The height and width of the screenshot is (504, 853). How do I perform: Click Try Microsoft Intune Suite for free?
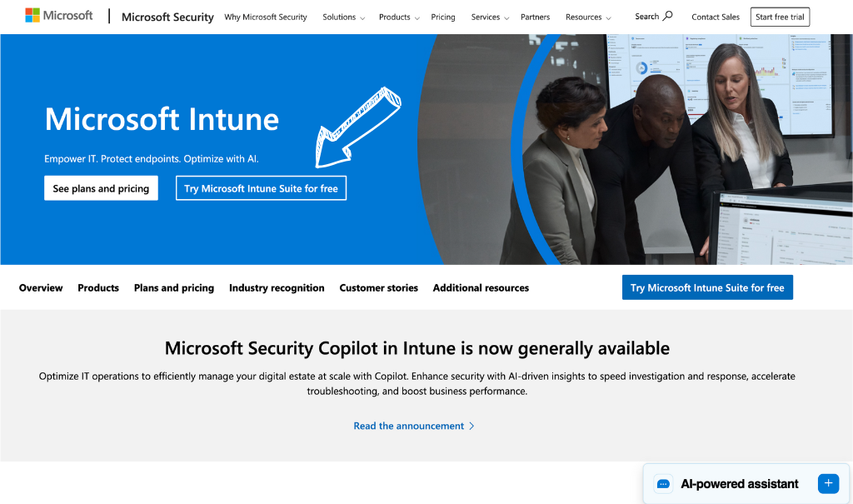pos(261,188)
